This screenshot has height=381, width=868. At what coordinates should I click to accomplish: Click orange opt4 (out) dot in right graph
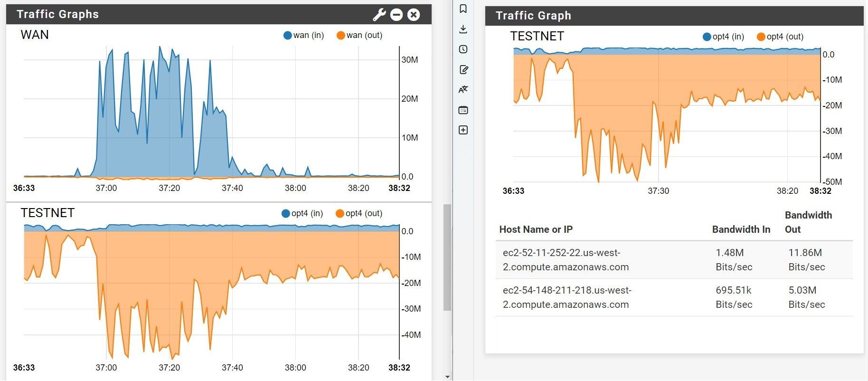[761, 37]
